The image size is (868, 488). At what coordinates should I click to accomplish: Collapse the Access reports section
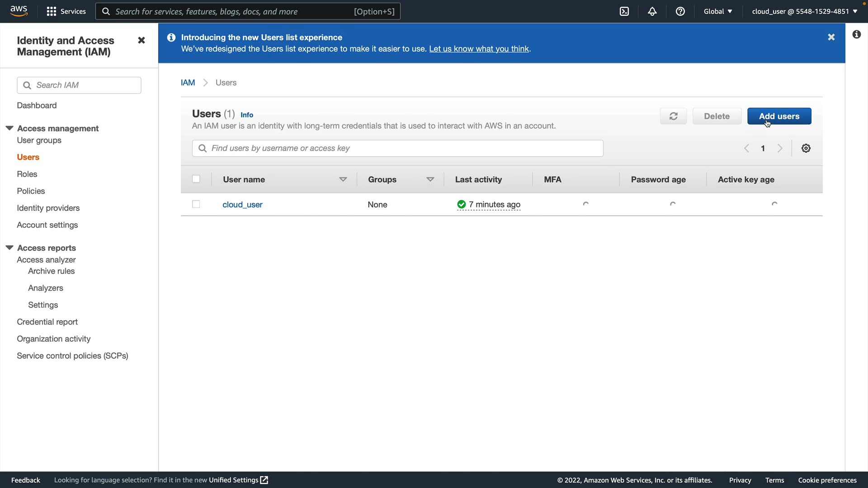(9, 248)
